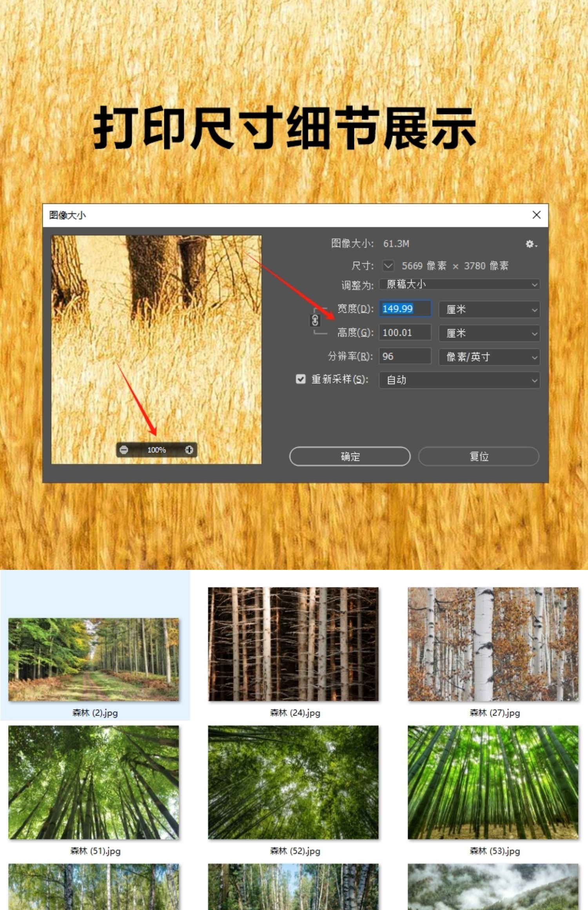
Task: Click the zoom out minus icon in preview
Action: tap(124, 450)
